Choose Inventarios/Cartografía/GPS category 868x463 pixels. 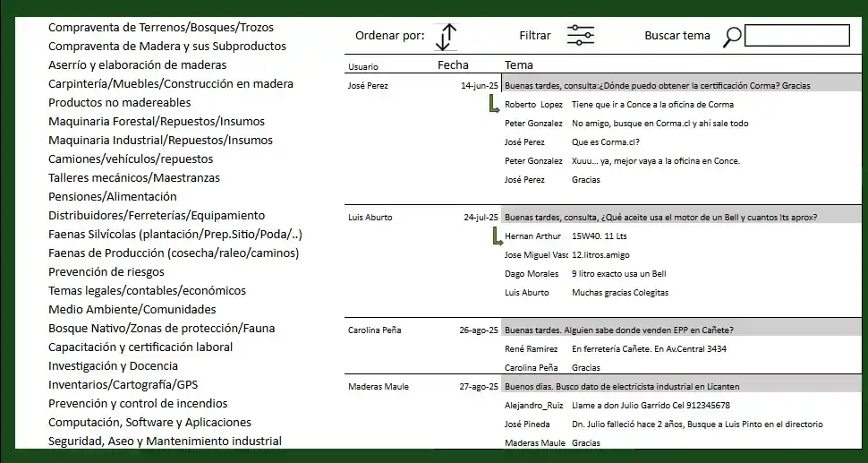[x=123, y=384]
